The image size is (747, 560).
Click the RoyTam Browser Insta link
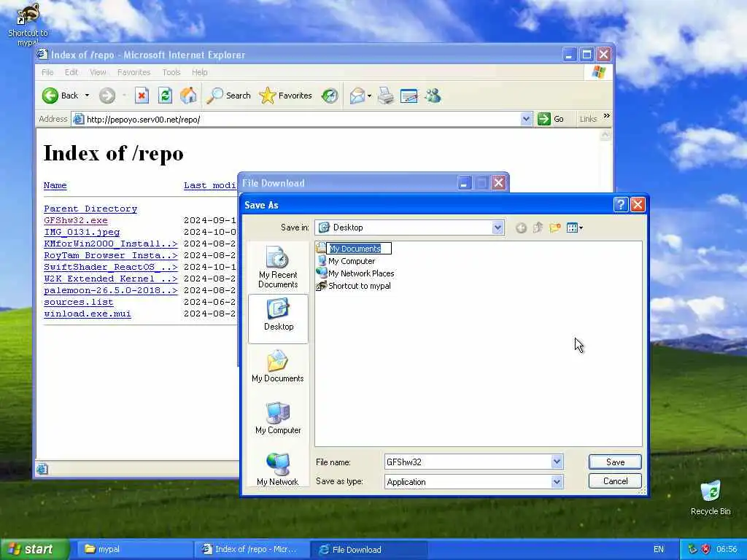(111, 255)
